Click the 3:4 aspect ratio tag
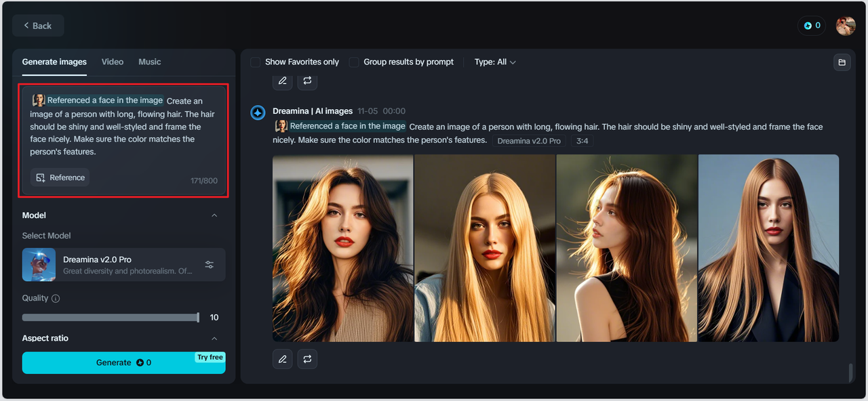The height and width of the screenshot is (401, 868). point(582,141)
